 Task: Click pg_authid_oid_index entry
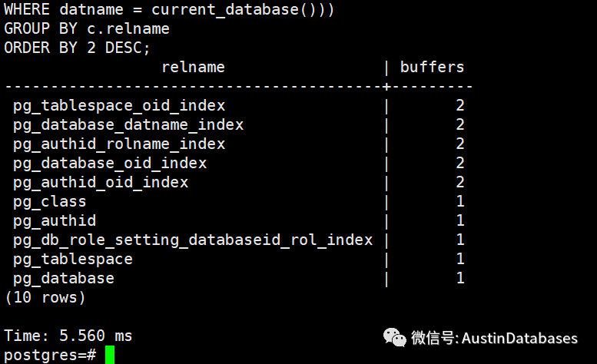tap(101, 182)
